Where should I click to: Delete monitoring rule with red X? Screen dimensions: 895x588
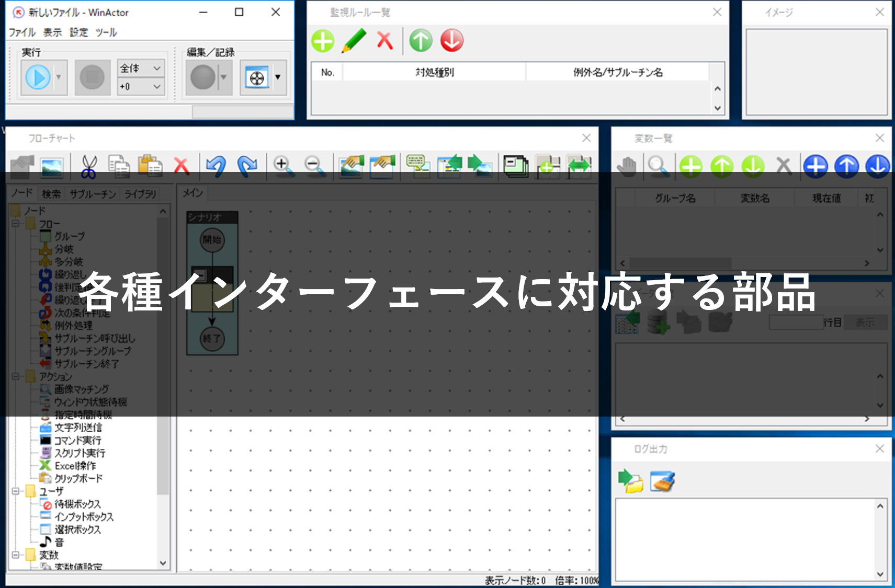(x=385, y=41)
